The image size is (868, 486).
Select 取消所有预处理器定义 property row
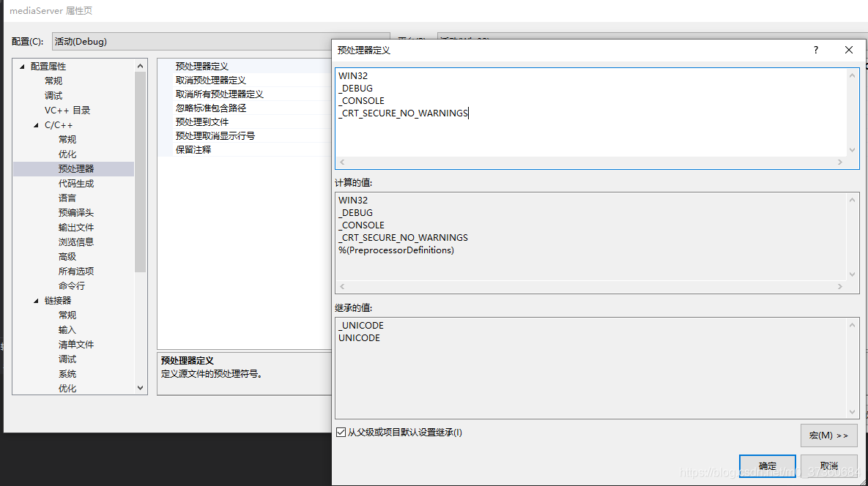click(x=244, y=94)
